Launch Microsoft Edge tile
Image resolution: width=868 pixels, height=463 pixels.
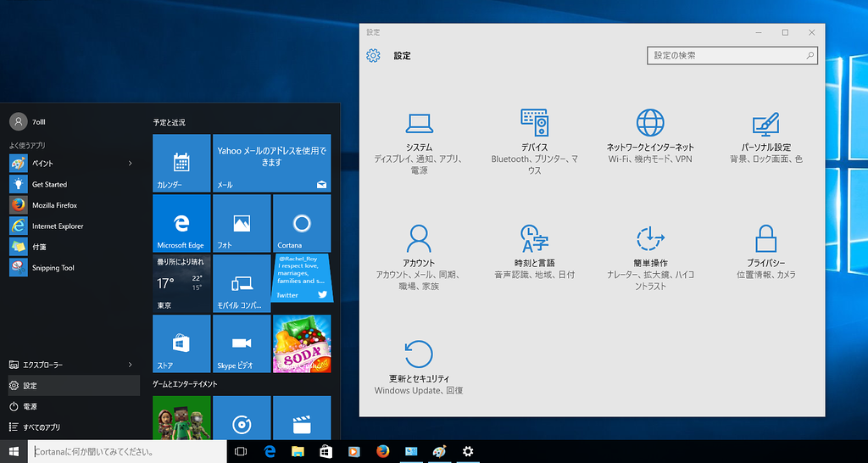tap(181, 223)
